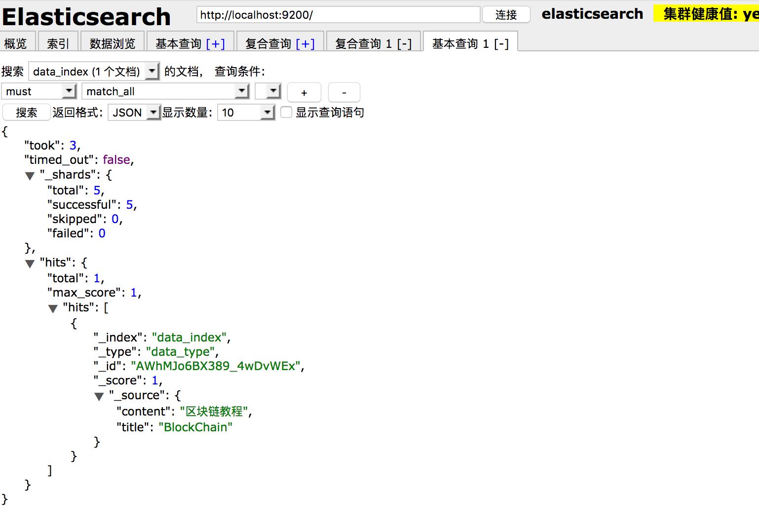
Task: Open a new 基本查询 [+] tab
Action: coord(190,43)
